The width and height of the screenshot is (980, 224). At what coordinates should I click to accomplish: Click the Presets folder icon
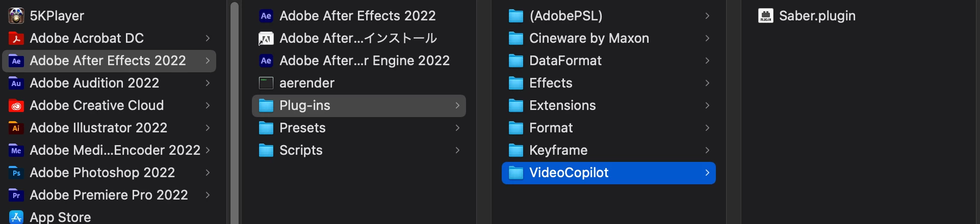(x=266, y=128)
